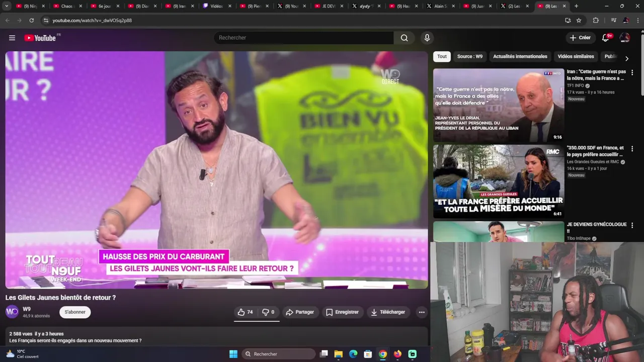
Task: Go back in browser history
Action: 7,20
